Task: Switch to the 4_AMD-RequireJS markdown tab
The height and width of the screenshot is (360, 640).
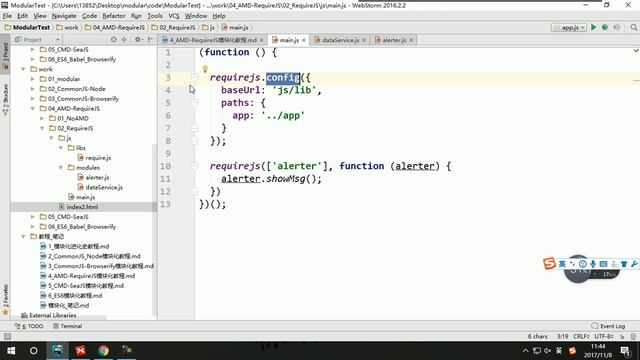Action: pyautogui.click(x=213, y=40)
